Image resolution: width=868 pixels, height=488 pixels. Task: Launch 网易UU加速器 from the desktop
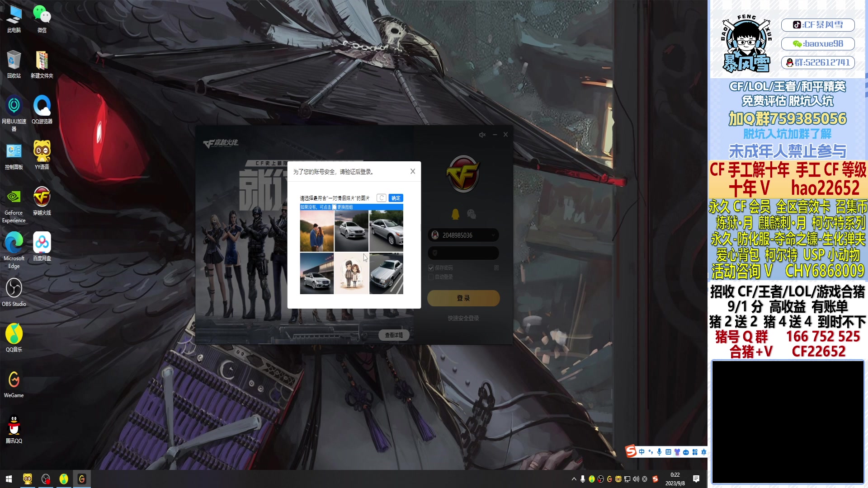pos(14,113)
